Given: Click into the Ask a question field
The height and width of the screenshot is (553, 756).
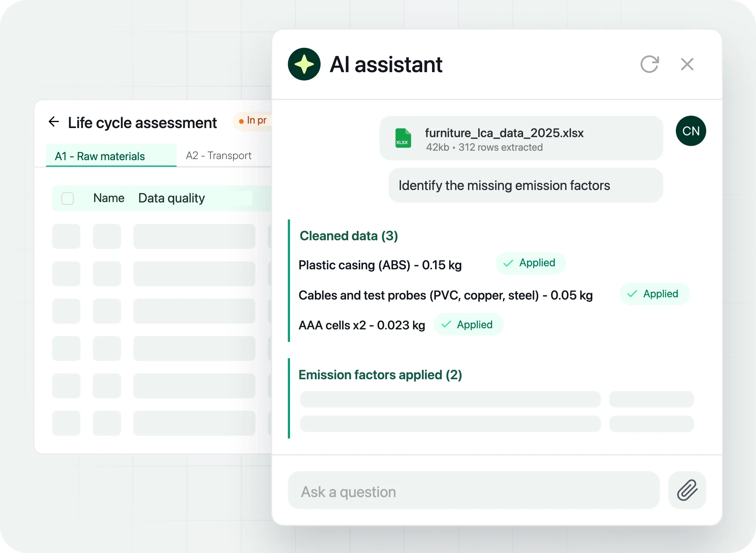Looking at the screenshot, I should coord(474,490).
